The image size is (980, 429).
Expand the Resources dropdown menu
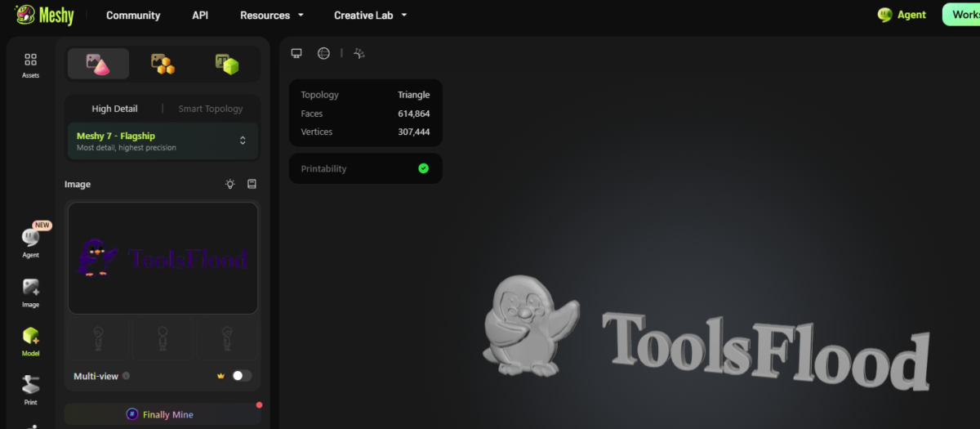coord(272,16)
